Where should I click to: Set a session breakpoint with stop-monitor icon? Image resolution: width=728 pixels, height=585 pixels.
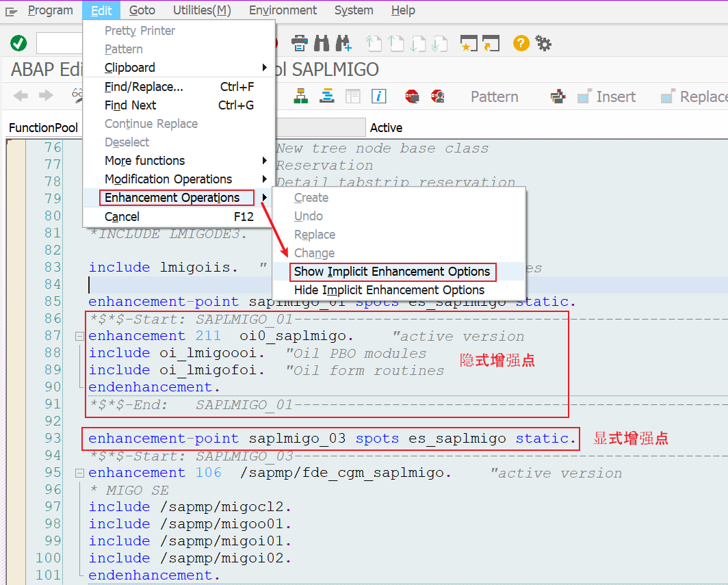[412, 96]
